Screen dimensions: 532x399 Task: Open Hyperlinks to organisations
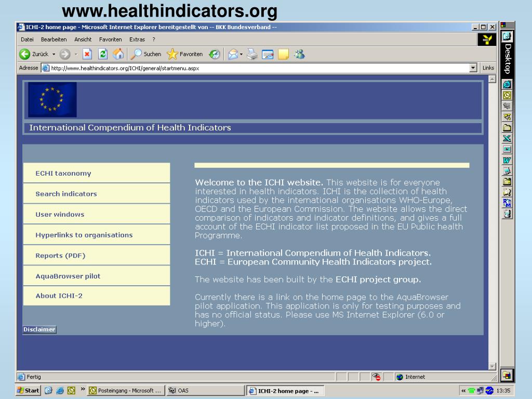coord(97,235)
